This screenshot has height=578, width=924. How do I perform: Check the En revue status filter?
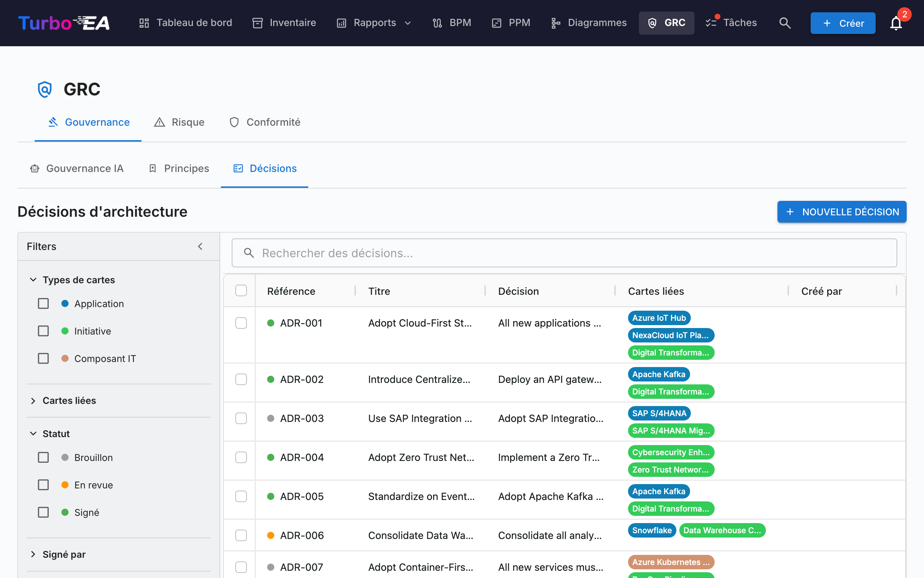click(44, 485)
